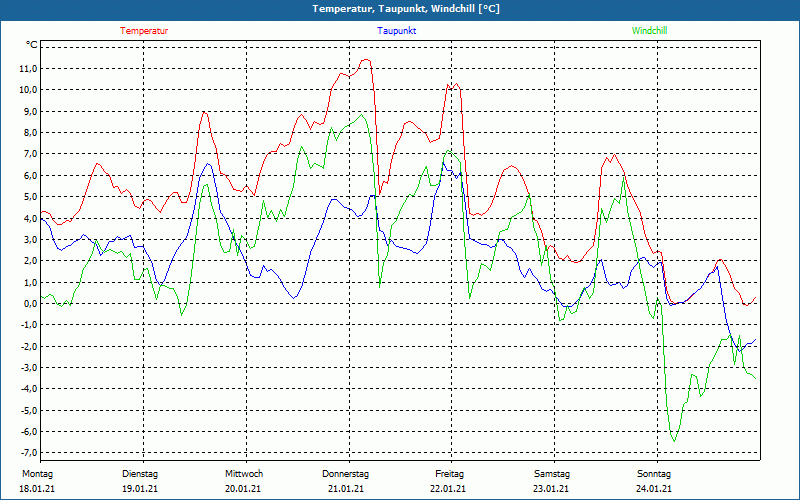Click the Samstag day label
The width and height of the screenshot is (800, 500).
click(552, 474)
